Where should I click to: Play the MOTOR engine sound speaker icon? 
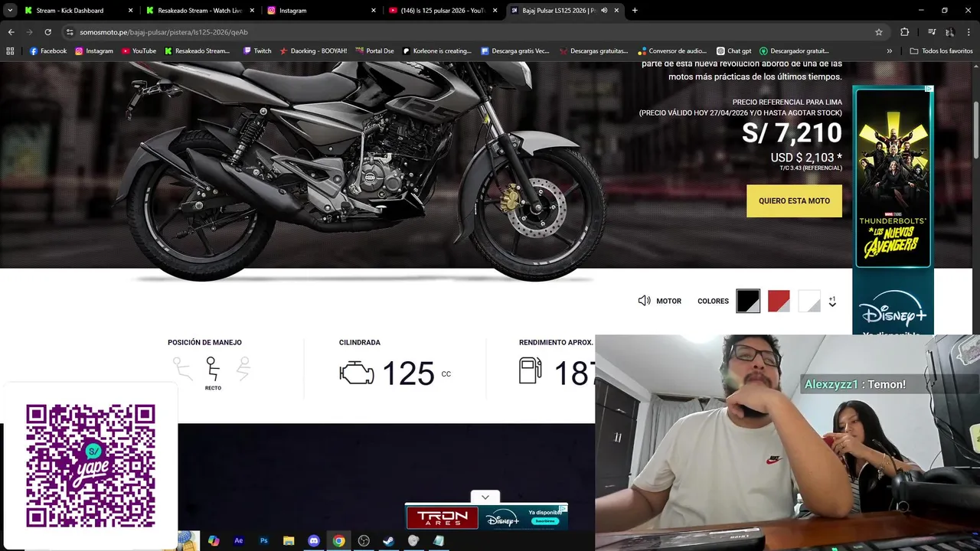[645, 301]
